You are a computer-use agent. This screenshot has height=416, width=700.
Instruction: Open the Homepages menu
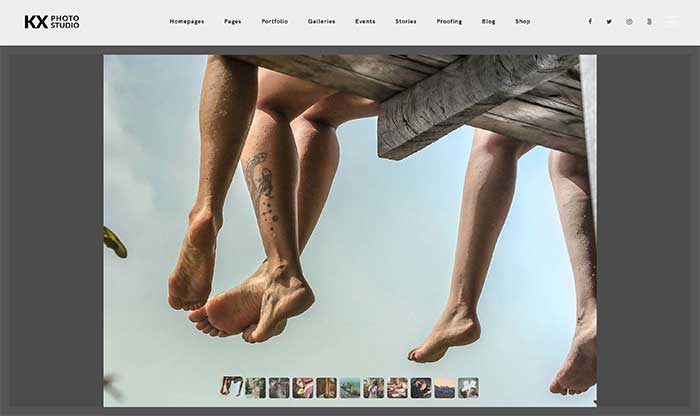click(x=186, y=21)
